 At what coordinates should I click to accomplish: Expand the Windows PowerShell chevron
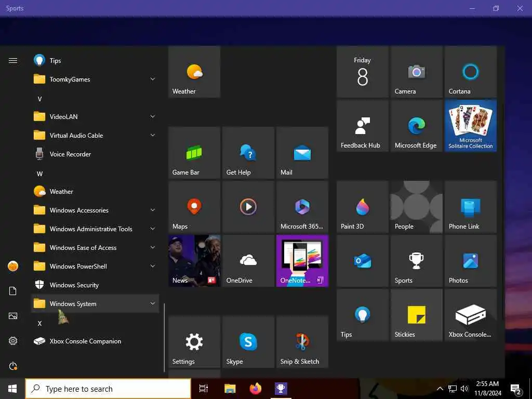[x=153, y=266]
